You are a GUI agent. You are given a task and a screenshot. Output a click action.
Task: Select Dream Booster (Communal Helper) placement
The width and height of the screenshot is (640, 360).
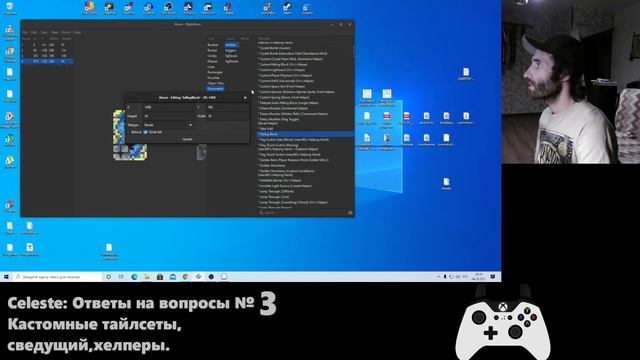(283, 108)
